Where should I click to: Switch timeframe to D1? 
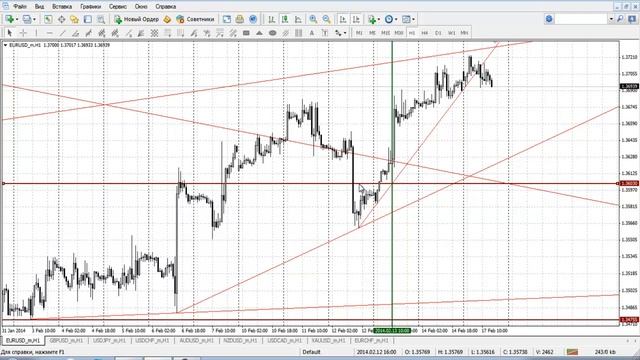point(438,33)
